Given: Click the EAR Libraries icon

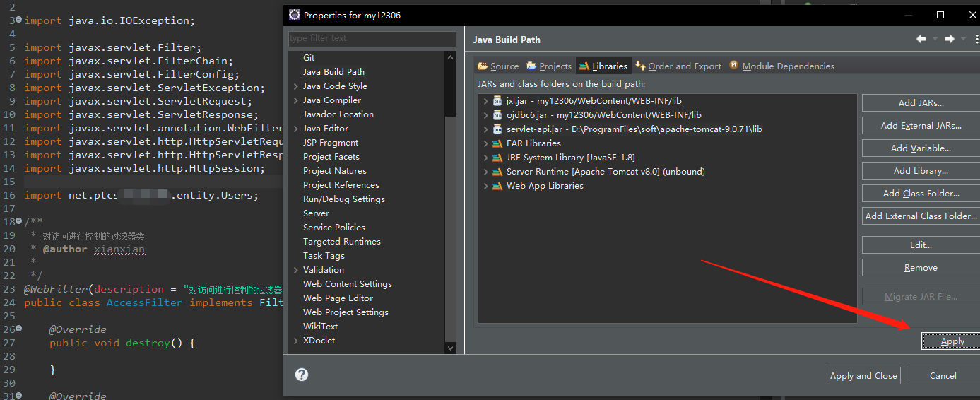Looking at the screenshot, I should point(497,143).
